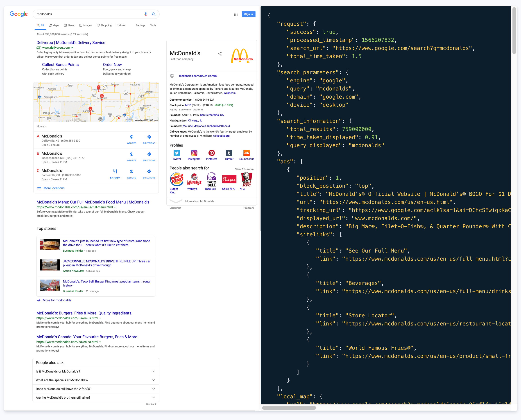Viewport: 521px width, 420px height.
Task: Click the Taco Bell logo thumbnail
Action: (211, 179)
